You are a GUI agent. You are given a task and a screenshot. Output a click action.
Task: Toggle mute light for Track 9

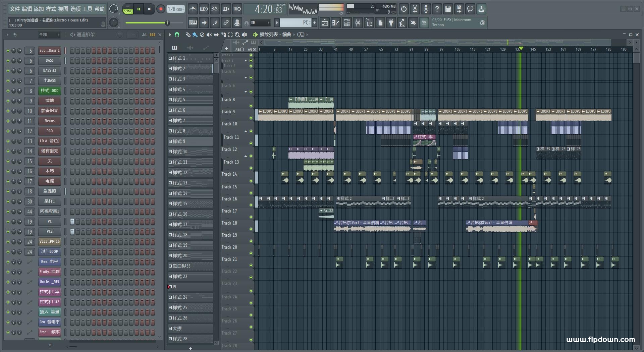click(251, 118)
